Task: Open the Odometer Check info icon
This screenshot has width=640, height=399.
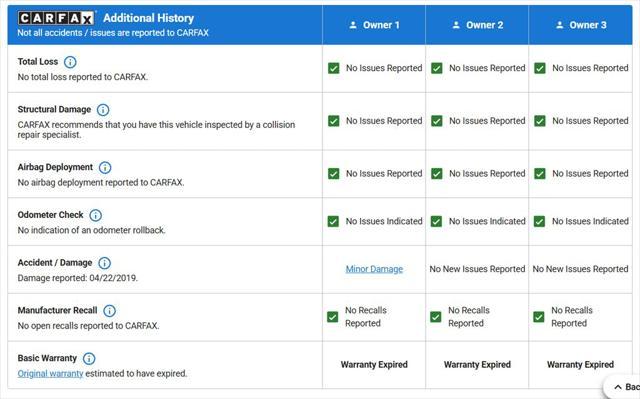Action: (x=96, y=215)
